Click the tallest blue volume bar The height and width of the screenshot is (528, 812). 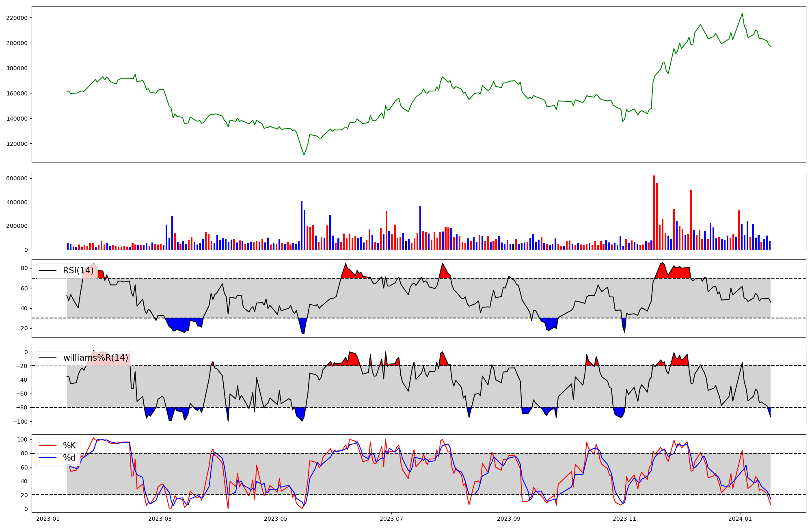click(x=302, y=225)
